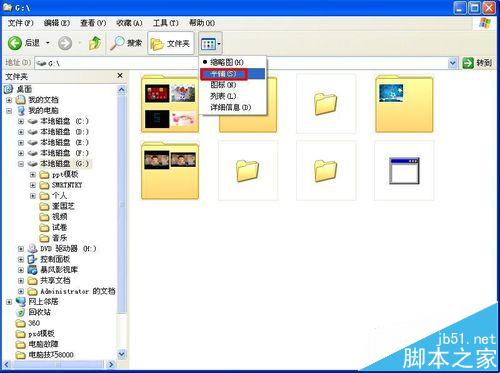The width and height of the screenshot is (500, 373).
Task: Click the green Forward arrow button
Action: point(65,43)
